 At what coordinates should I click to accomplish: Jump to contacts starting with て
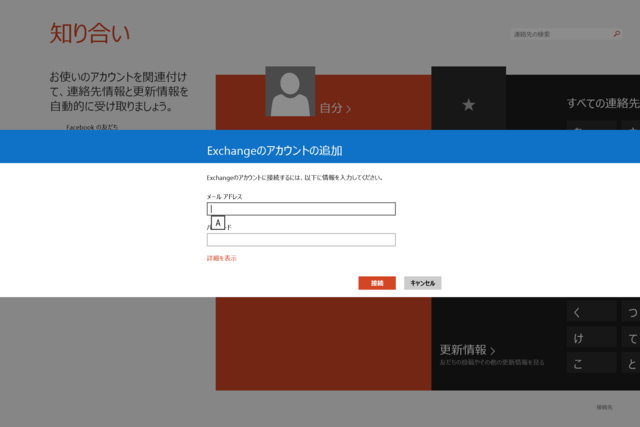coord(631,338)
